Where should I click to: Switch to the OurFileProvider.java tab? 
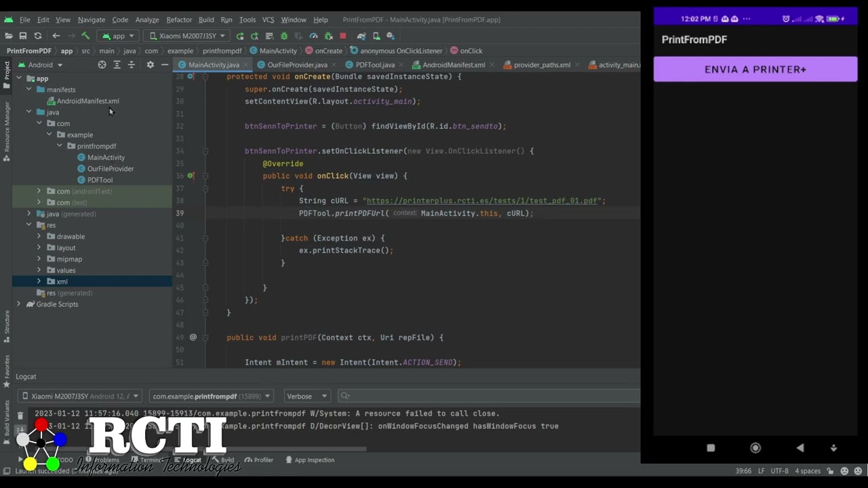pyautogui.click(x=297, y=65)
